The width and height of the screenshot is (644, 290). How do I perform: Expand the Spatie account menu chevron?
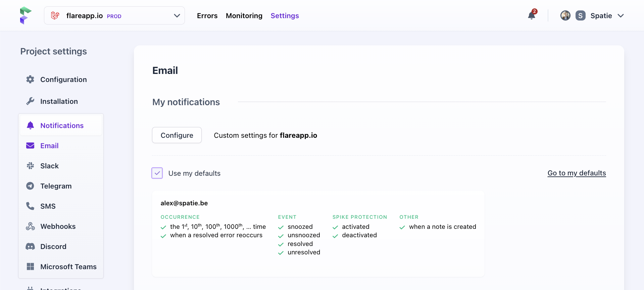tap(621, 15)
